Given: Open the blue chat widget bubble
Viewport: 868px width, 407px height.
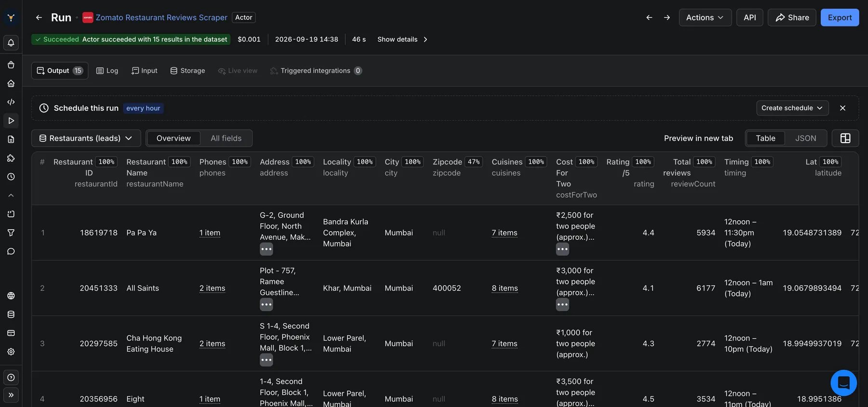Looking at the screenshot, I should [843, 383].
